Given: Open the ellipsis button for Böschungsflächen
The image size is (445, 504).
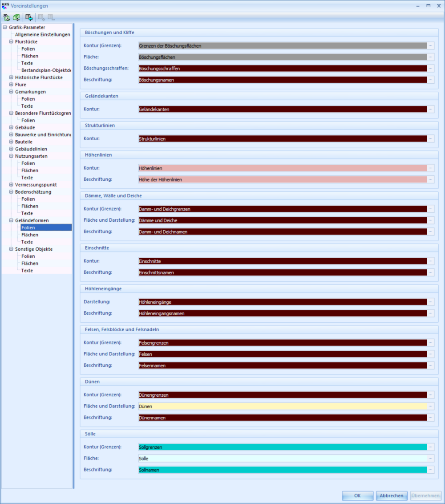Looking at the screenshot, I should (x=431, y=57).
